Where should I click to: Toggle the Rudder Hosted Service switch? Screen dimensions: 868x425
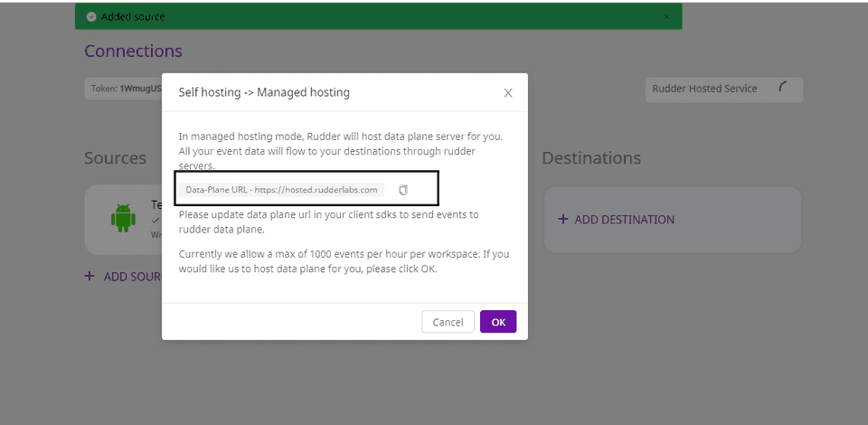point(783,89)
